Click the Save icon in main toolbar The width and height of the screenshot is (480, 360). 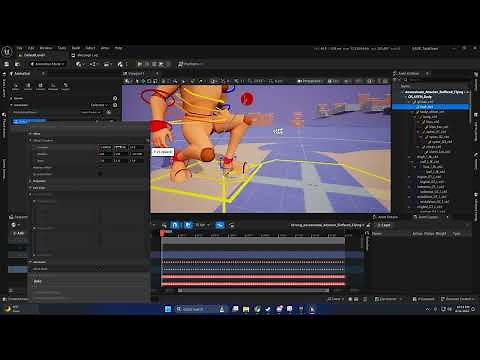click(x=7, y=64)
